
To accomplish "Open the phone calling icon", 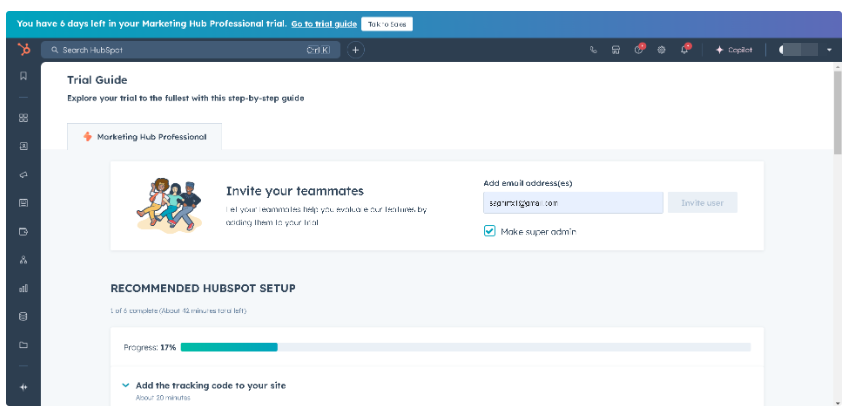I will point(593,49).
